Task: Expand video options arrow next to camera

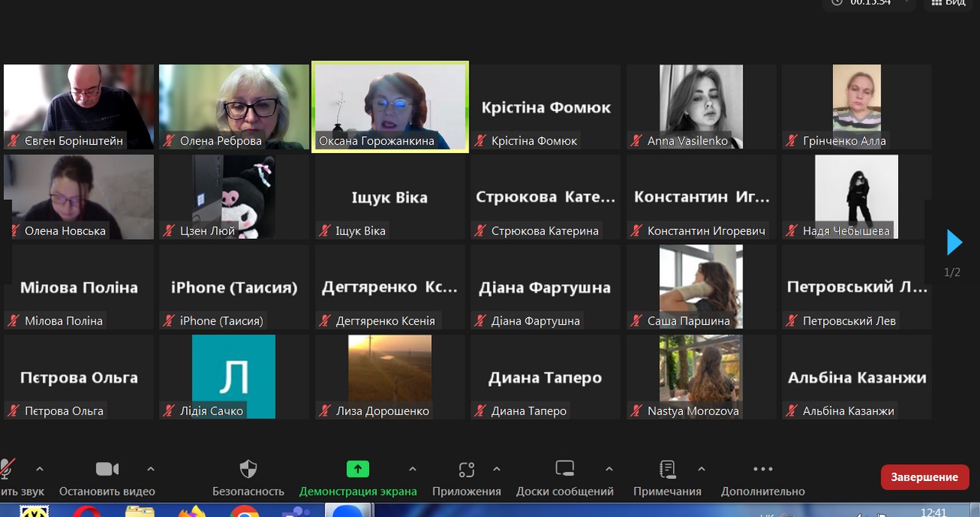Action: pos(151,469)
